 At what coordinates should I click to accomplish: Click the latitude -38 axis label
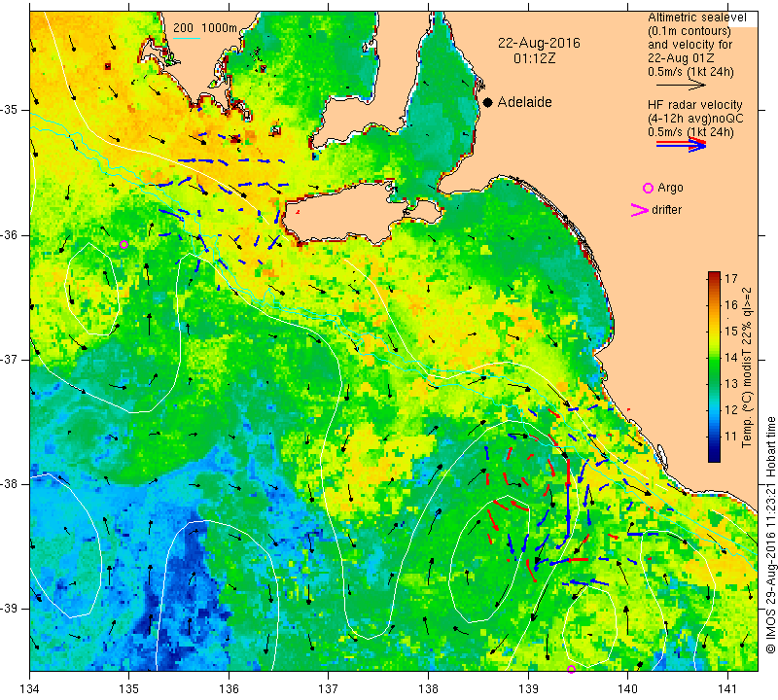(10, 484)
